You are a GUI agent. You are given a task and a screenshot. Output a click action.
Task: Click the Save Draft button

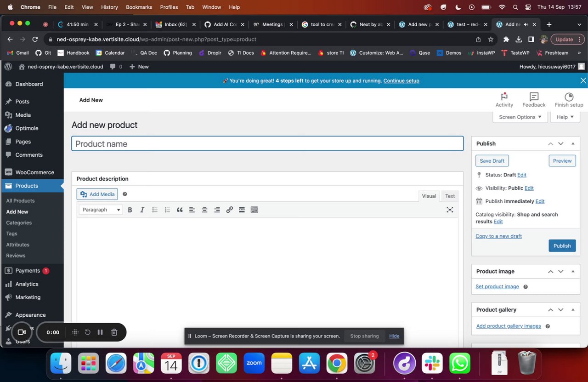click(492, 161)
